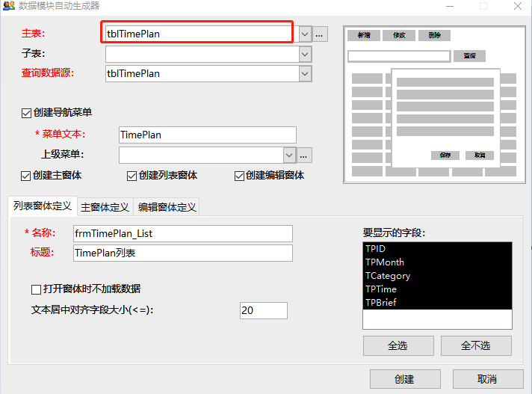Close the 数据模块自动生成器 window
532x394 pixels.
(x=518, y=6)
